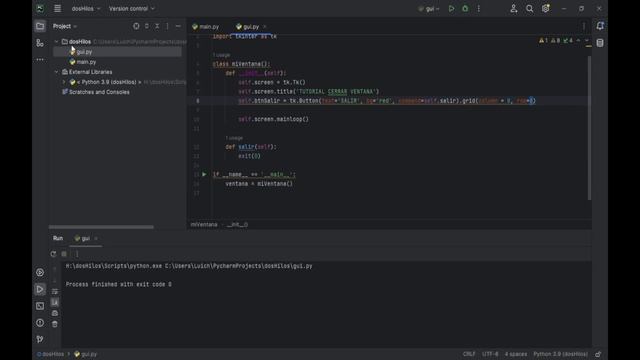Toggle soft-wrap in Run console
Image resolution: width=640 pixels, height=360 pixels.
pos(55,291)
